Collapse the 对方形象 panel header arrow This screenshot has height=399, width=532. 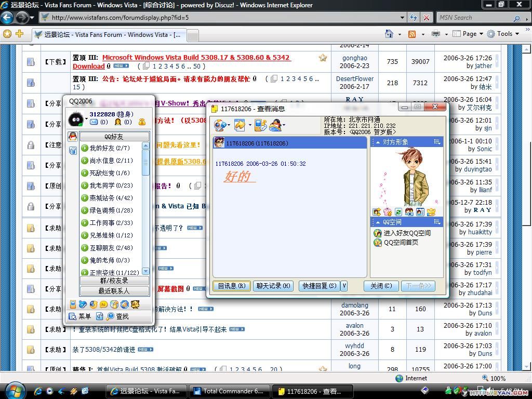click(378, 142)
